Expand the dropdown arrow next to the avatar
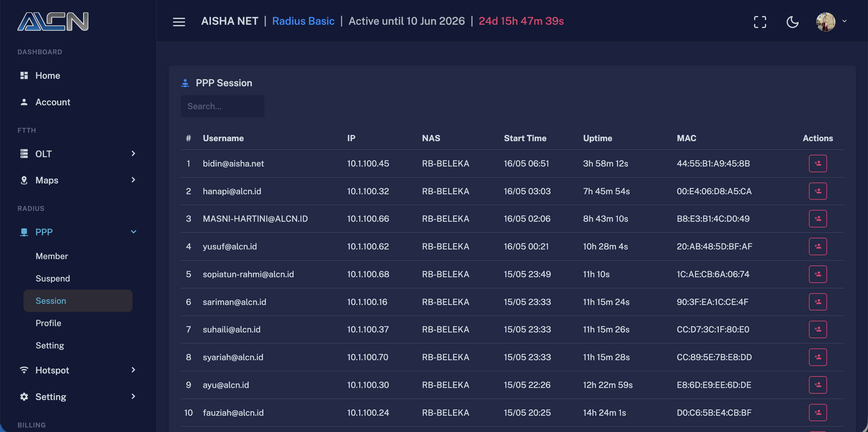The height and width of the screenshot is (432, 868). (844, 21)
